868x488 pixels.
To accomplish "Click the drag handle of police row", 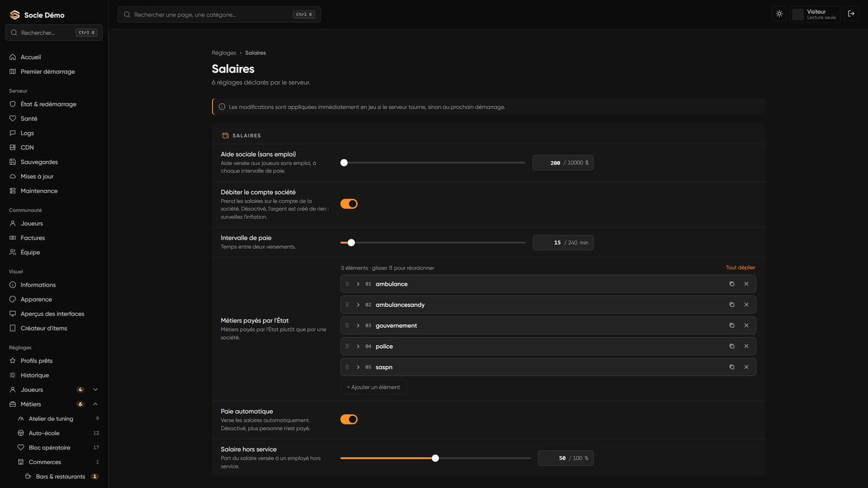I will click(x=347, y=346).
